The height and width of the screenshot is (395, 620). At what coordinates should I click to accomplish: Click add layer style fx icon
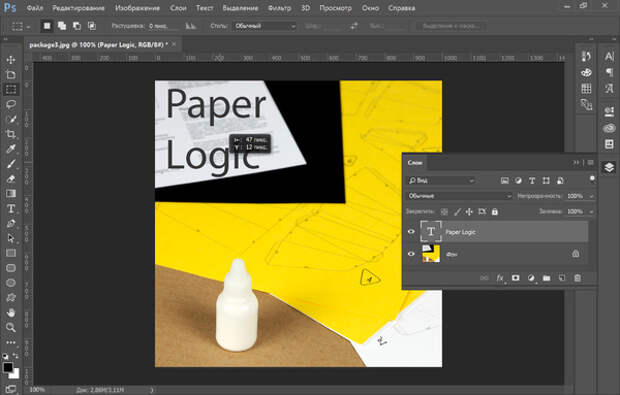pos(500,278)
